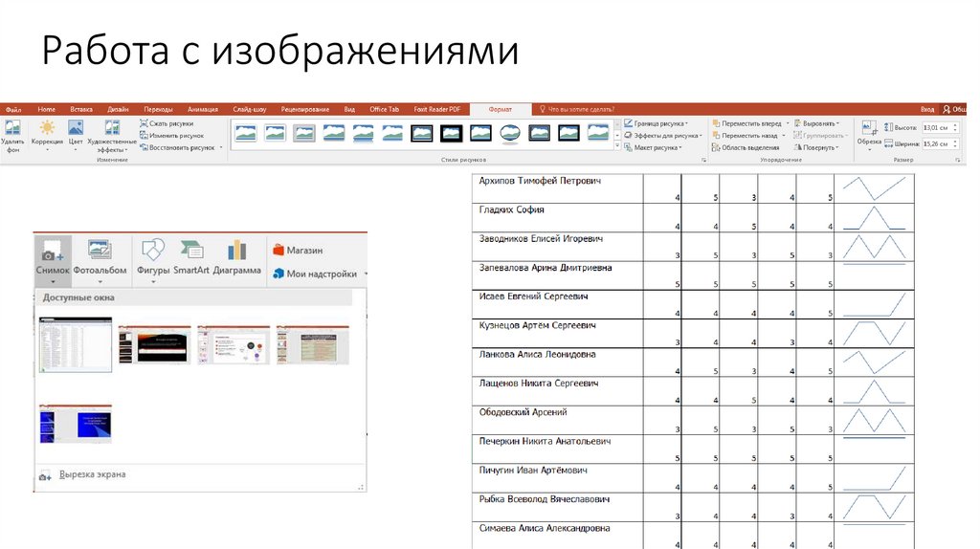
Task: Select the blue presentation window thumbnail
Action: point(76,424)
